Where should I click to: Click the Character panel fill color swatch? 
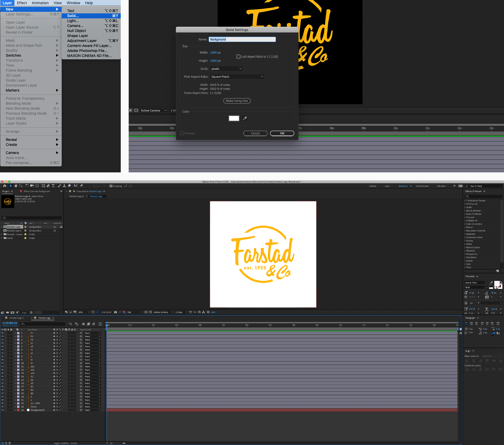click(x=497, y=283)
